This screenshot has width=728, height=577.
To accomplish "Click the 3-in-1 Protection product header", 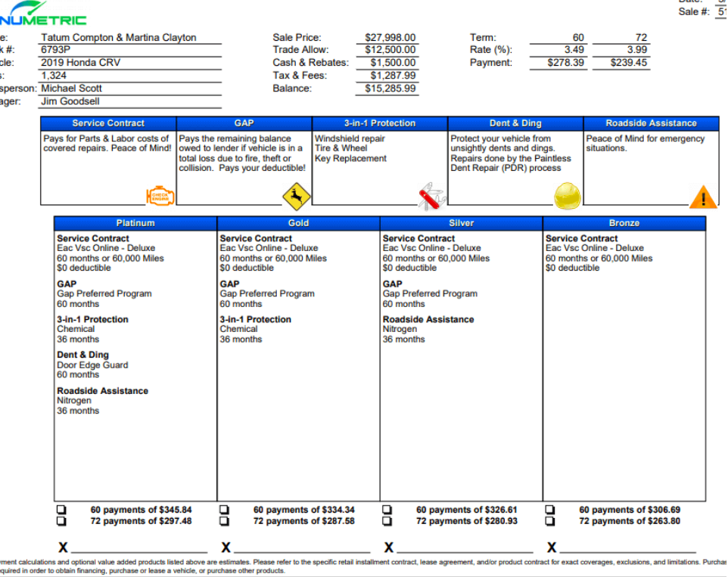I will click(x=380, y=123).
